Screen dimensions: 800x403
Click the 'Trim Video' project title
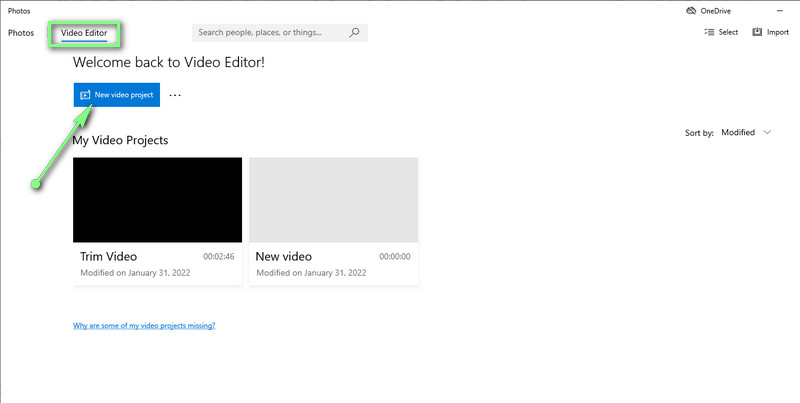coord(108,257)
